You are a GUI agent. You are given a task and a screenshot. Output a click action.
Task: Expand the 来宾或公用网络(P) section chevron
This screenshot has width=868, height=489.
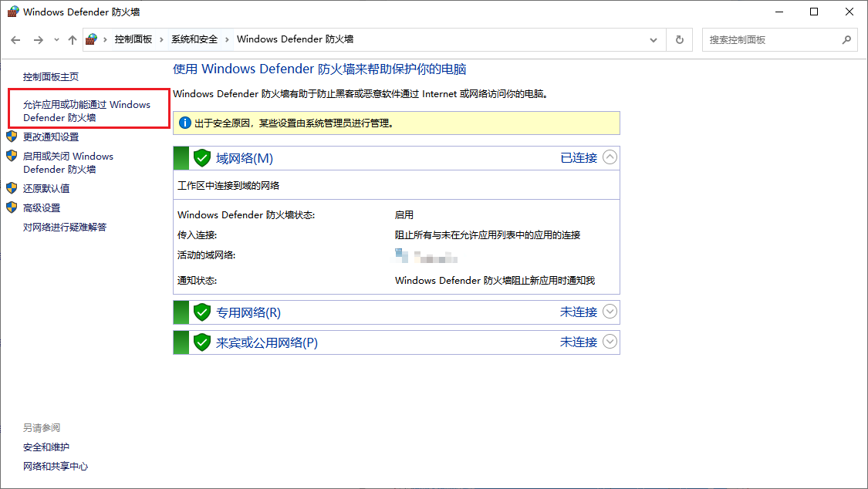coord(610,342)
